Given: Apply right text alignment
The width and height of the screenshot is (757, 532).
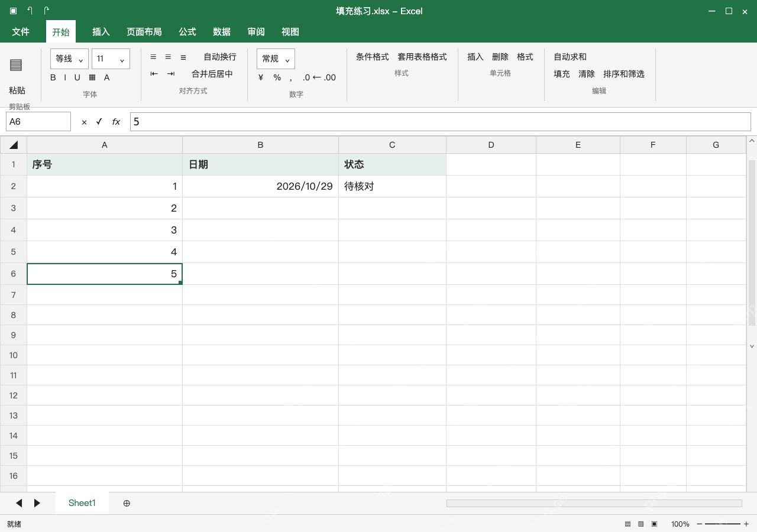Looking at the screenshot, I should click(x=183, y=57).
